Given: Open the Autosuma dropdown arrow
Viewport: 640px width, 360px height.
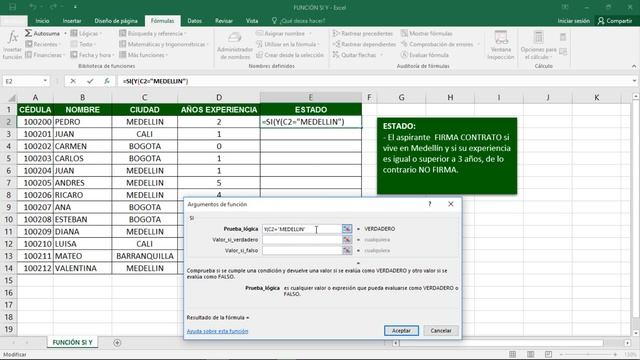Looking at the screenshot, I should tap(65, 33).
